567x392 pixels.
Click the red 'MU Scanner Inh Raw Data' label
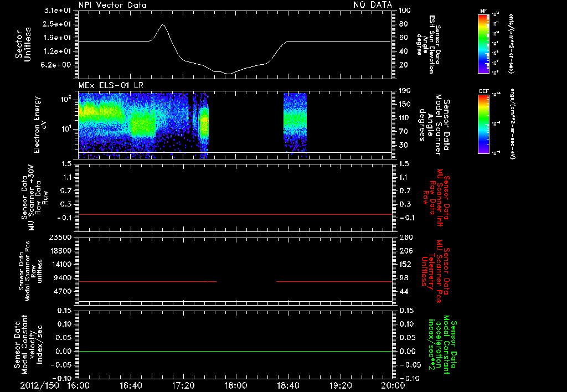coord(436,198)
